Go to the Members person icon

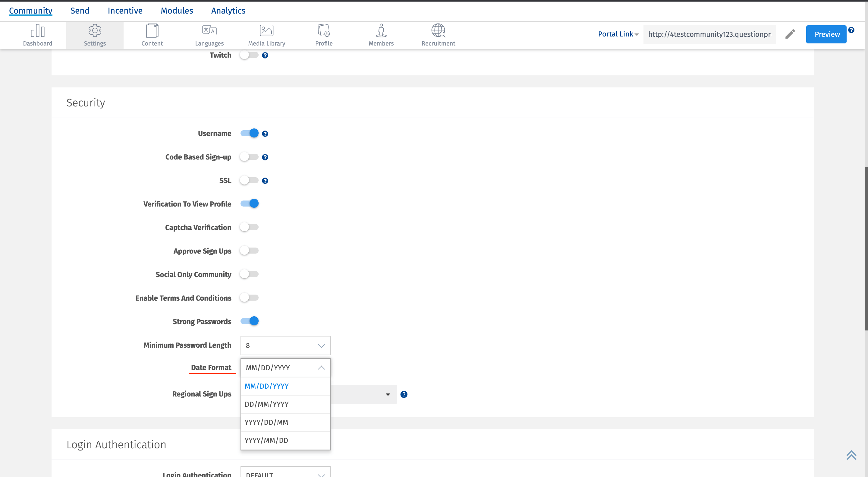[381, 31]
